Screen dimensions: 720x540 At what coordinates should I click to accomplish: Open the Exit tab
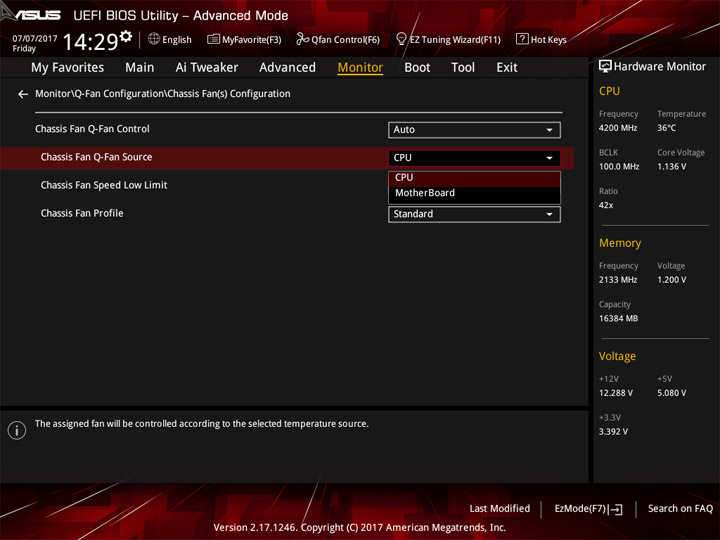coord(507,68)
